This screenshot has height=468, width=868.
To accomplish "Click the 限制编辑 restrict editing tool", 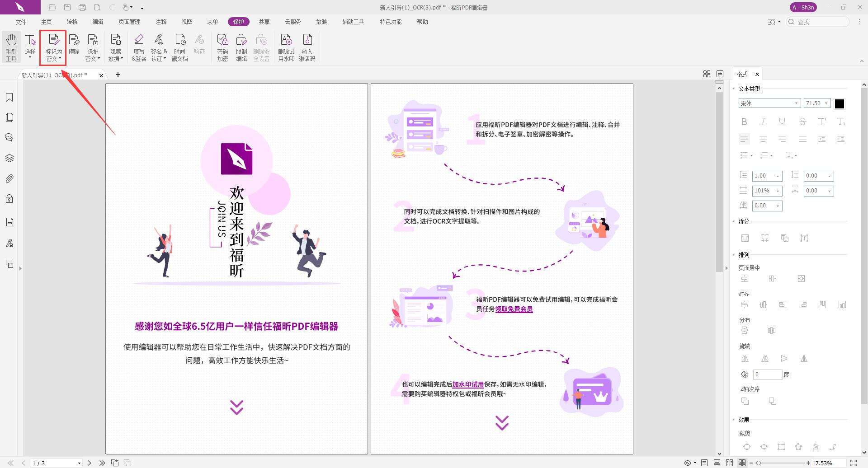I will 241,47.
